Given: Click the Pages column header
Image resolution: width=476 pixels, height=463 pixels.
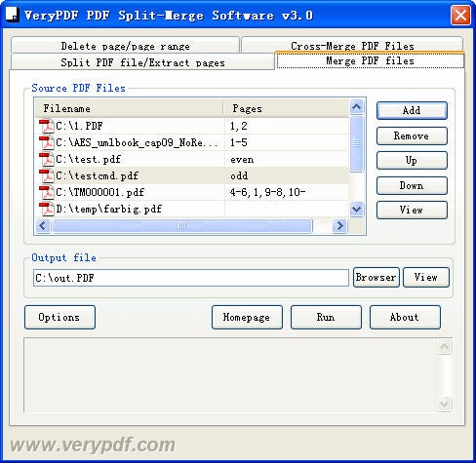Looking at the screenshot, I should (x=286, y=108).
